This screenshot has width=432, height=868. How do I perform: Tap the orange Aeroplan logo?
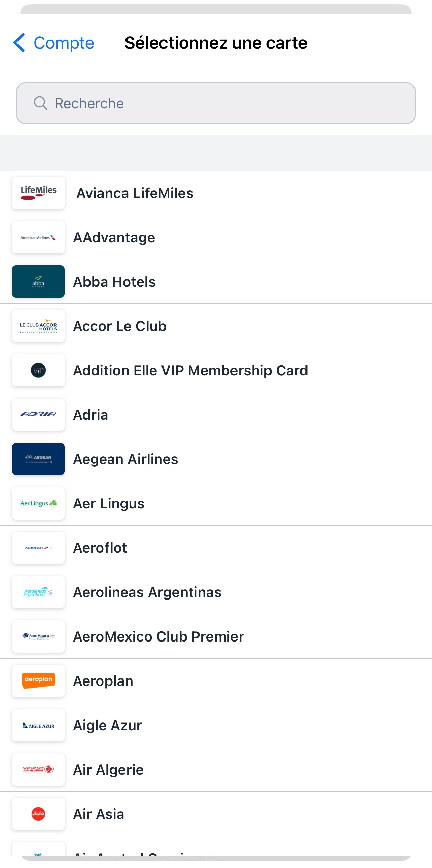38,680
